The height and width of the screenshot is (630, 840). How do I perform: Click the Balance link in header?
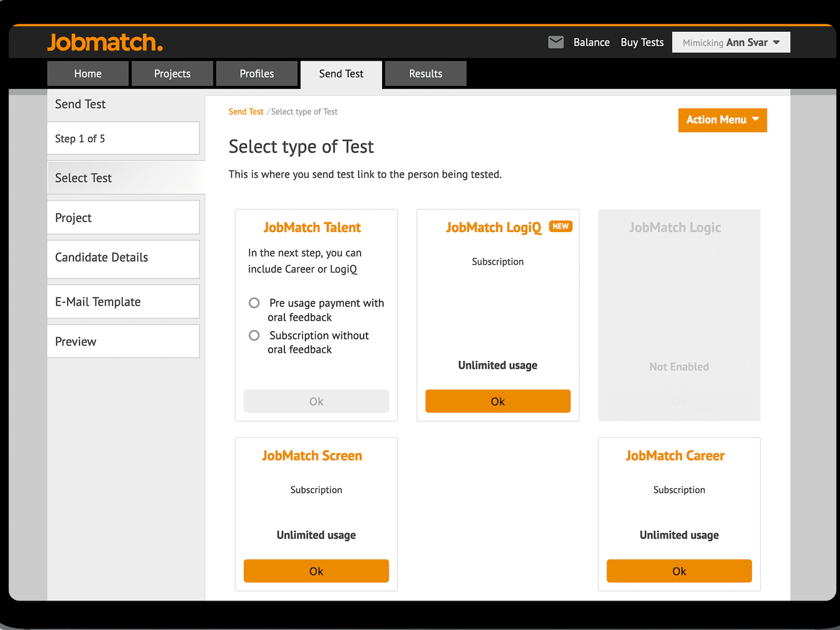(592, 42)
